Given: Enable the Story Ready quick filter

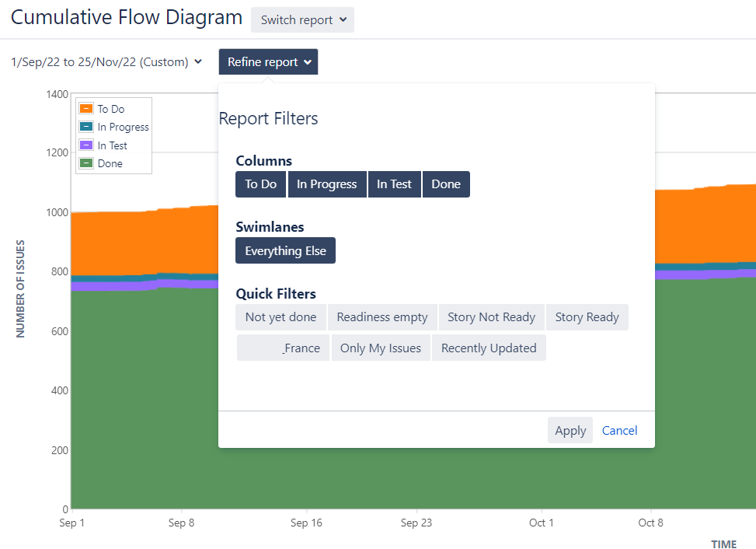Looking at the screenshot, I should coord(587,317).
